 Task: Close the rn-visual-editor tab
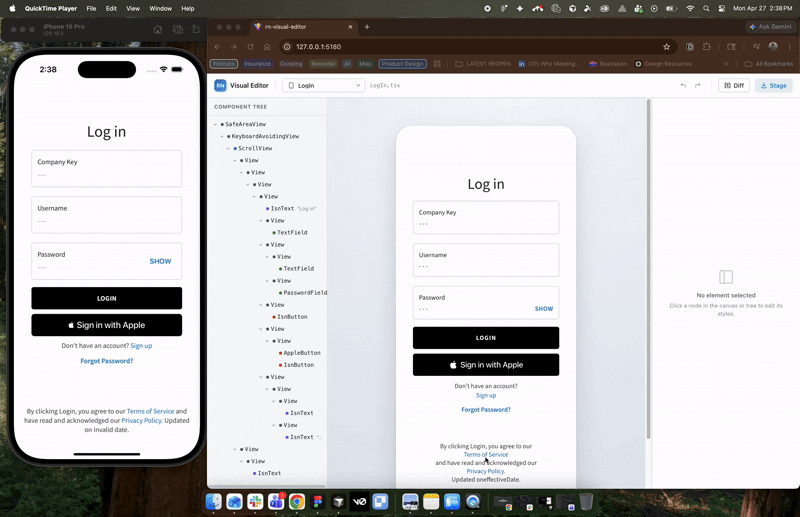click(350, 27)
